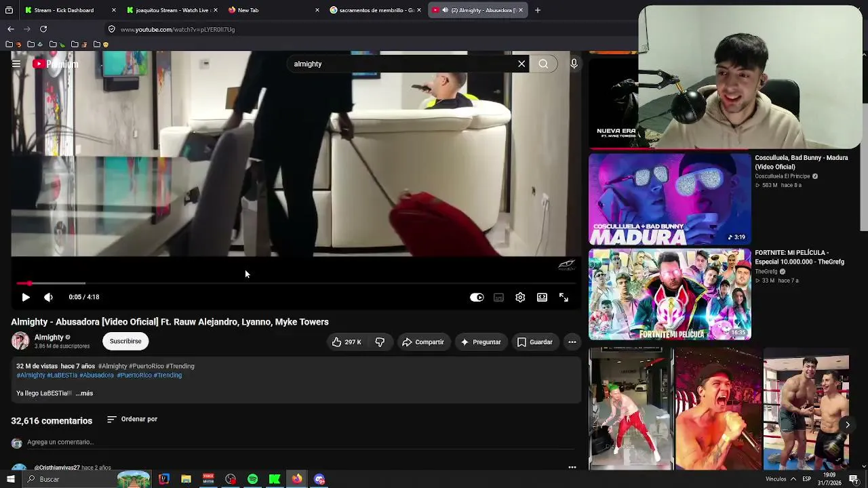868x488 pixels.
Task: Open the ESP language selector
Action: [807, 479]
